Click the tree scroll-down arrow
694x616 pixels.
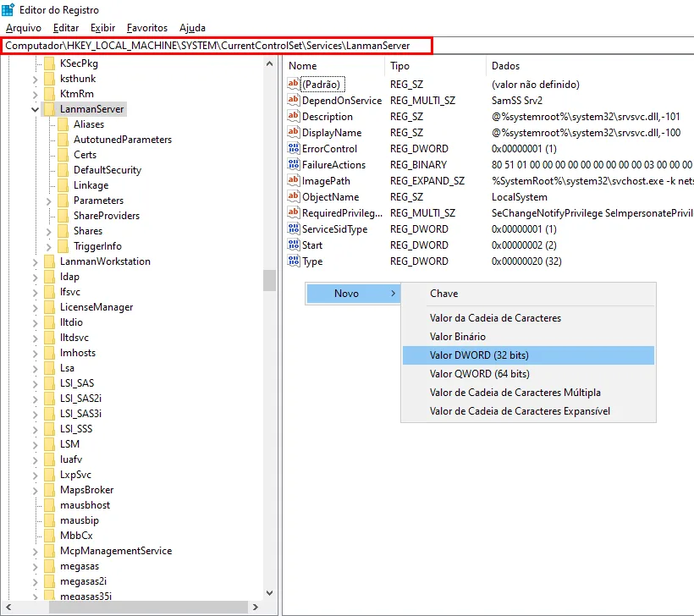269,593
